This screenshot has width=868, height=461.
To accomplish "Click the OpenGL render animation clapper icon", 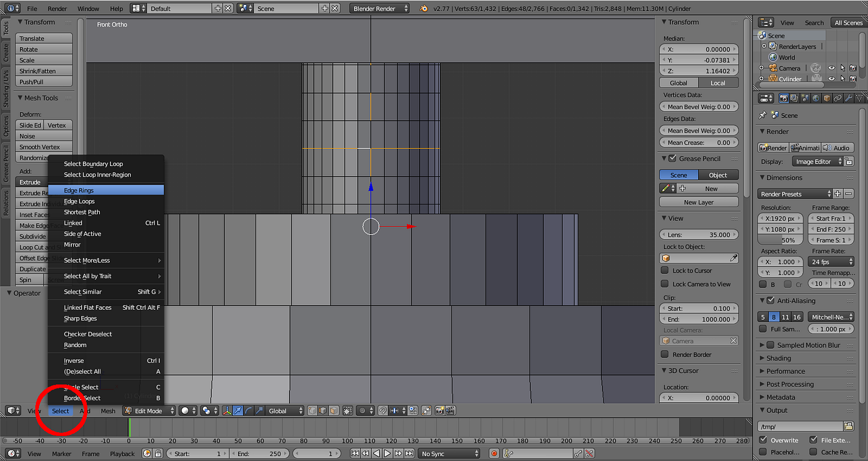I will (450, 411).
